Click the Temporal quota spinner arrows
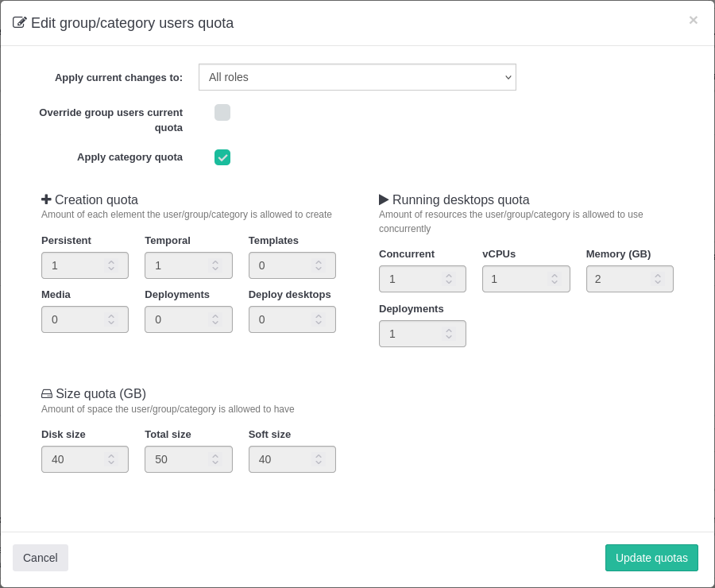 [x=214, y=265]
